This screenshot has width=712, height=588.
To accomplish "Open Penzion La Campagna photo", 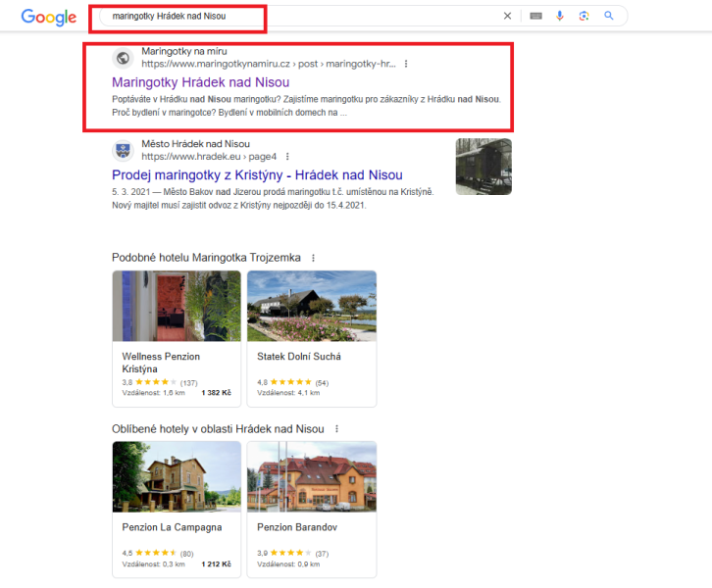I will 177,477.
